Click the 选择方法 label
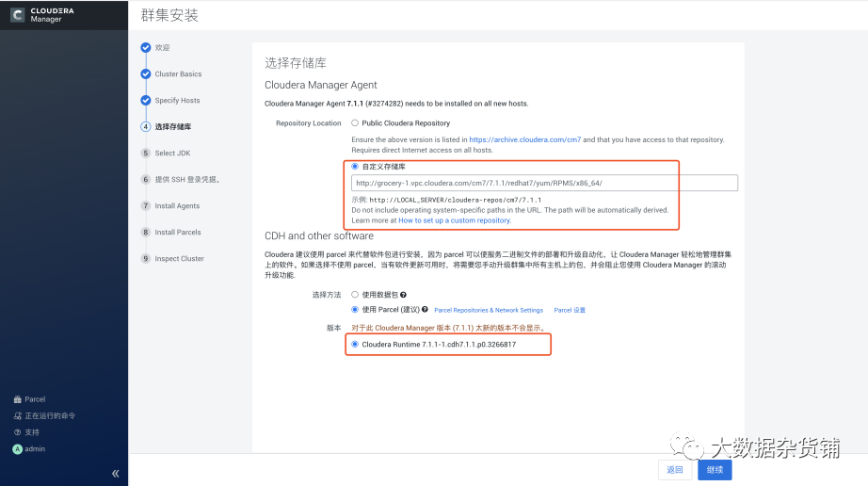 [327, 295]
